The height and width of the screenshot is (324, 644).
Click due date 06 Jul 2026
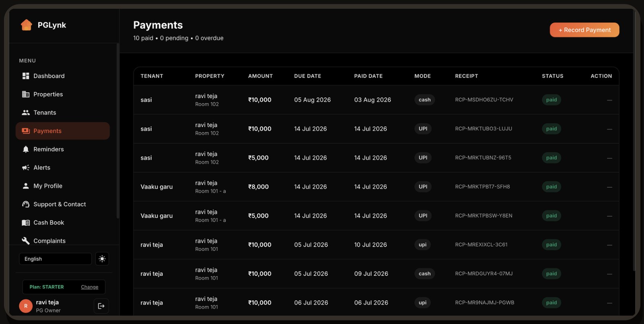[x=311, y=303]
